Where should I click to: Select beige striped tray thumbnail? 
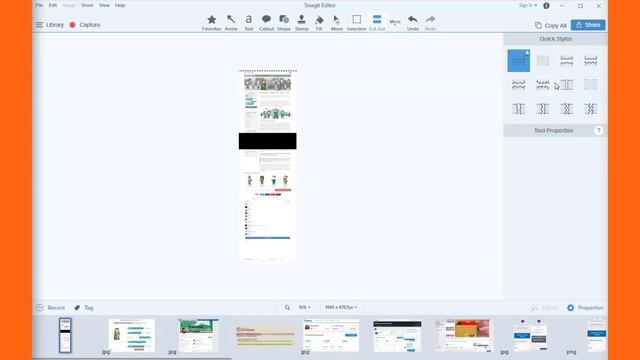click(265, 336)
